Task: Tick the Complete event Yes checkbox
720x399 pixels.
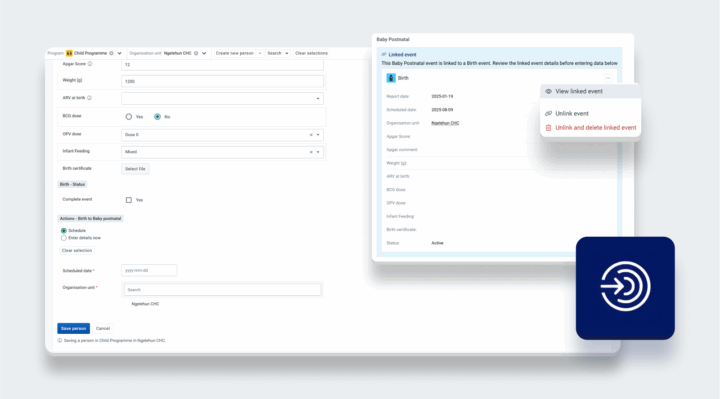Action: 129,200
